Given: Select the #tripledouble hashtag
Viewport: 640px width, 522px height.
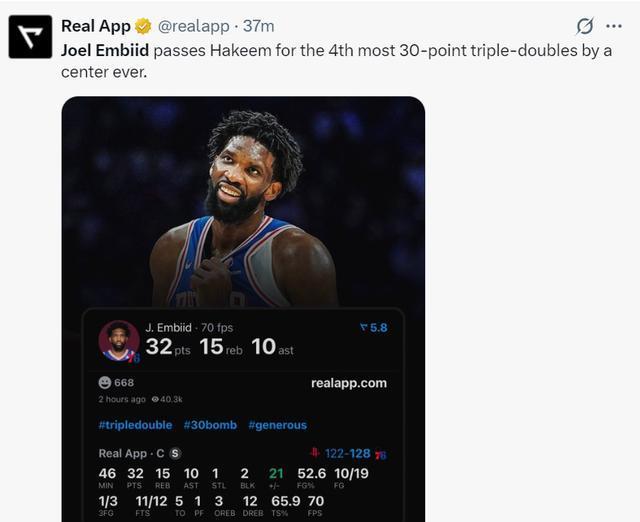Looking at the screenshot, I should point(135,425).
